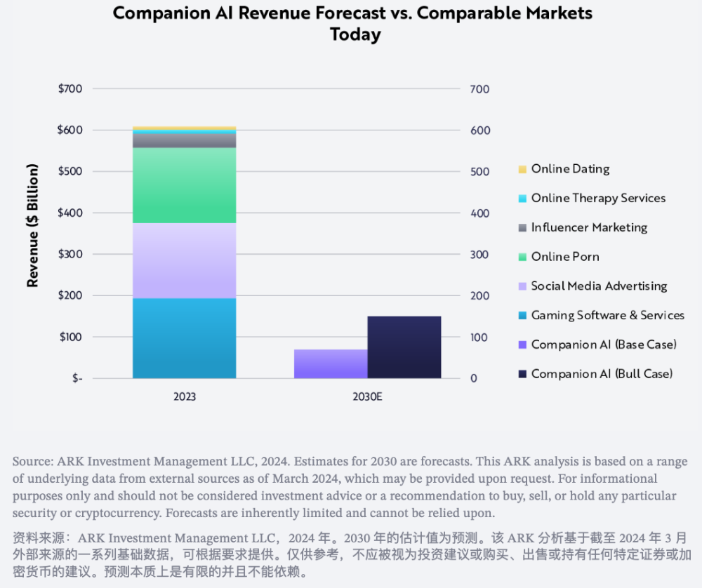Click the Online Therapy Services legend text
Viewport: 702px width, 588px height.
pos(599,199)
